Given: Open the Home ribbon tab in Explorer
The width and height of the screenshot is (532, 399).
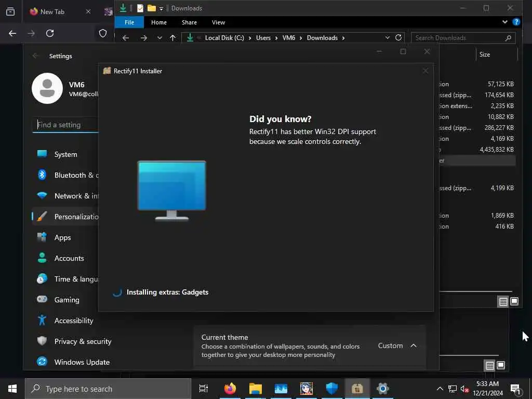Looking at the screenshot, I should click(159, 22).
